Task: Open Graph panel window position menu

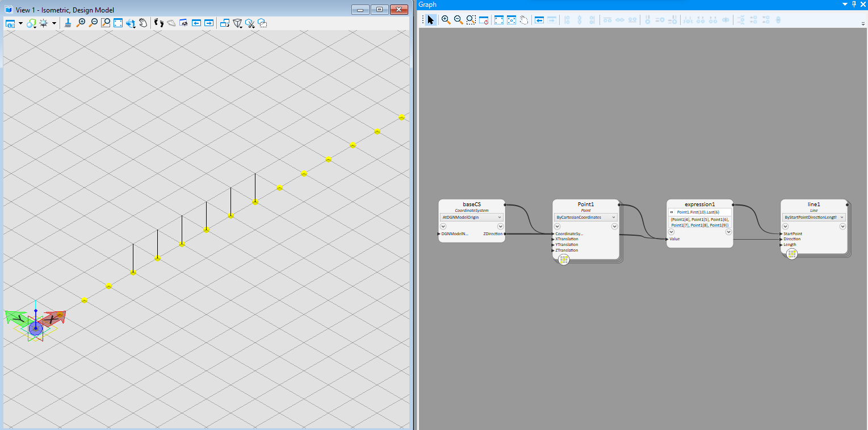Action: click(x=845, y=5)
